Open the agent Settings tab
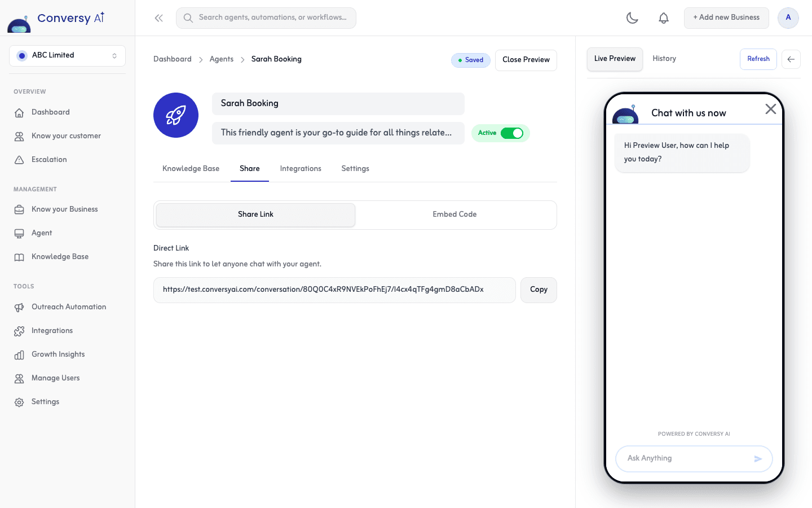The width and height of the screenshot is (812, 508). (x=355, y=169)
